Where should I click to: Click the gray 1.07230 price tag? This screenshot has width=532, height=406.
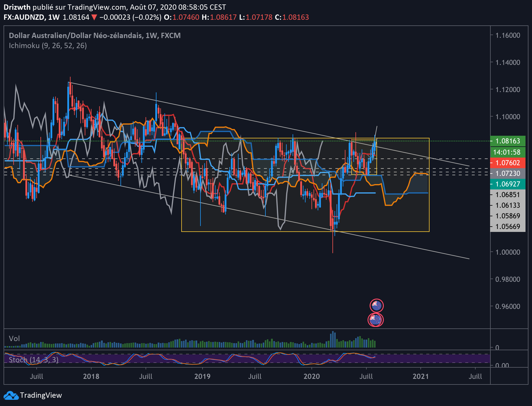[x=508, y=173]
